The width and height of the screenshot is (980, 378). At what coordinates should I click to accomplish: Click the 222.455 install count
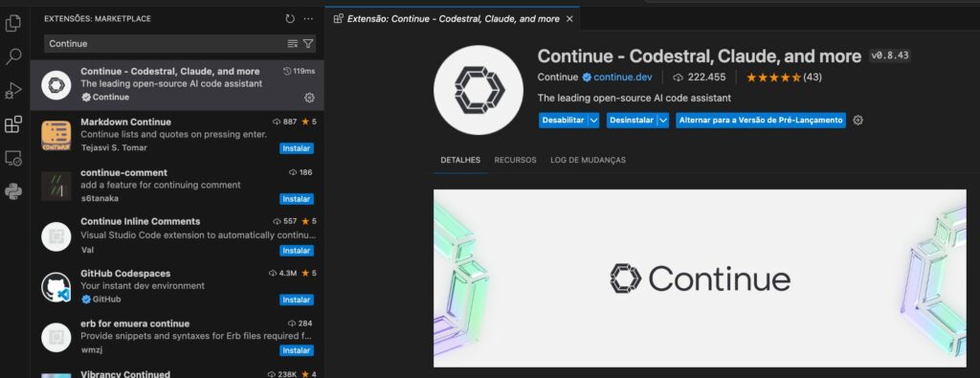[700, 78]
